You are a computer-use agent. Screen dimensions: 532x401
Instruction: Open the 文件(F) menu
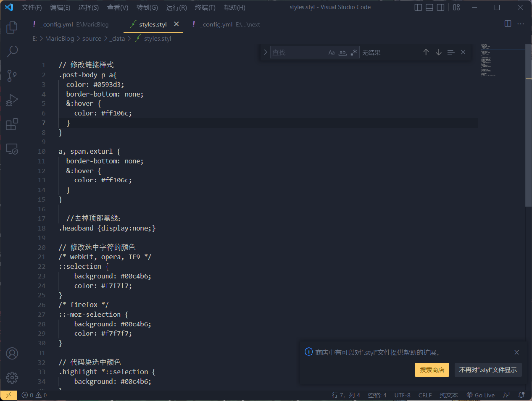(x=32, y=7)
